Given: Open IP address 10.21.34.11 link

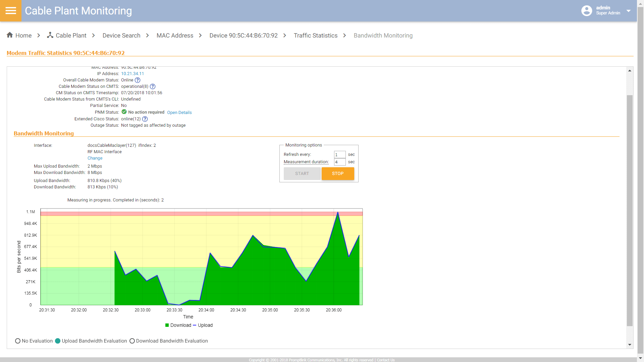Looking at the screenshot, I should 132,74.
